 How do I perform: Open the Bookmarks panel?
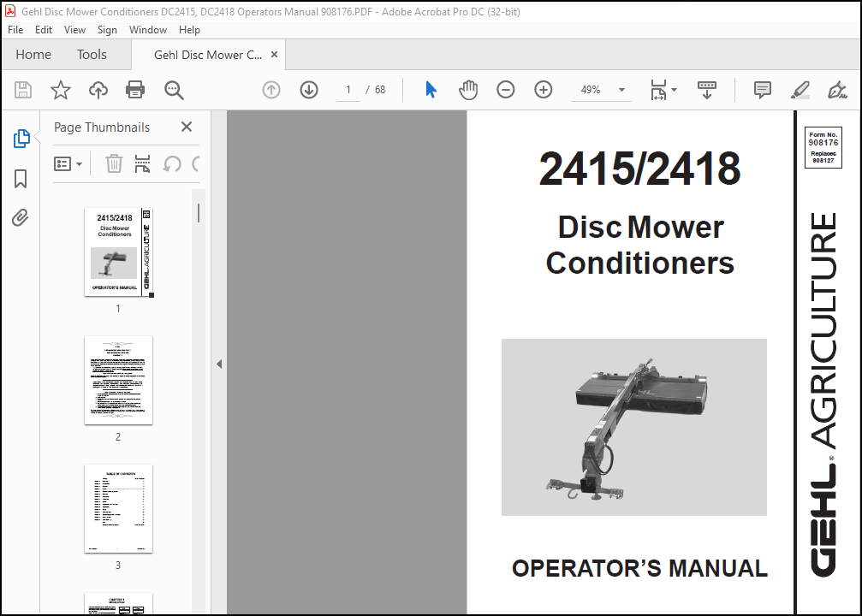(x=21, y=179)
